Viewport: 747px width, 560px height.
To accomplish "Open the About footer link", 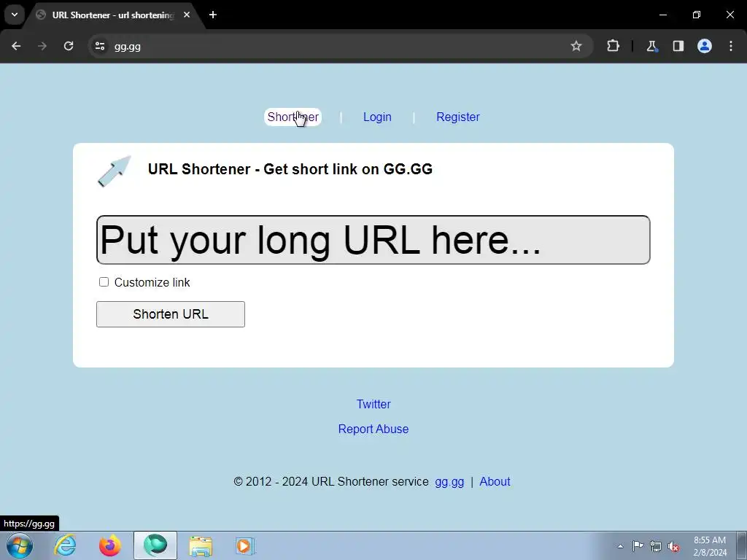I will (x=495, y=482).
